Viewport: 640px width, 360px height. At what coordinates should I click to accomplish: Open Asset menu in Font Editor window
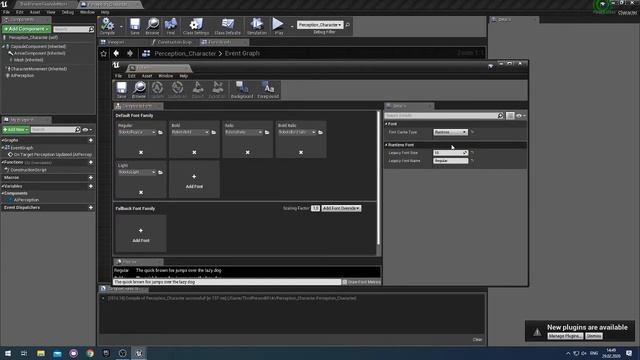pos(147,76)
